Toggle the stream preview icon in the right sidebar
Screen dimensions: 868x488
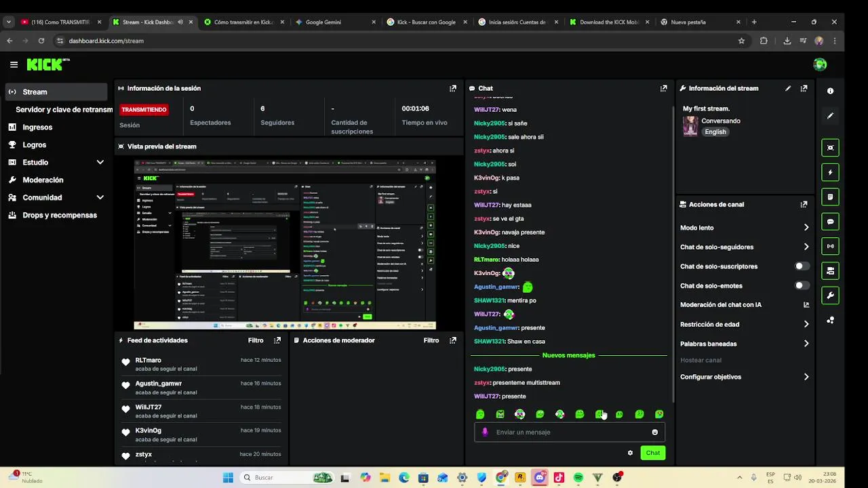[831, 148]
